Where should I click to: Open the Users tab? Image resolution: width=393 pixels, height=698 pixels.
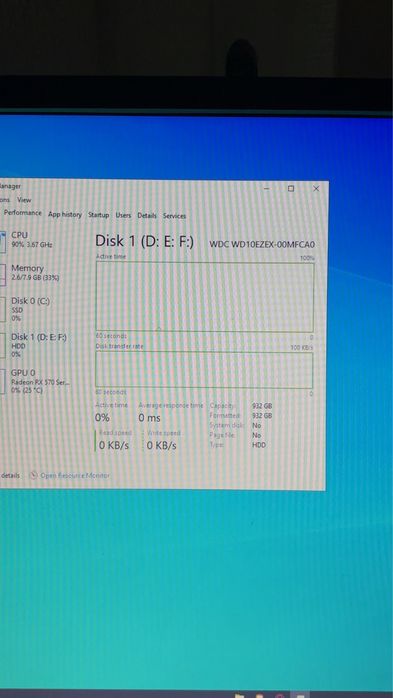[x=123, y=215]
